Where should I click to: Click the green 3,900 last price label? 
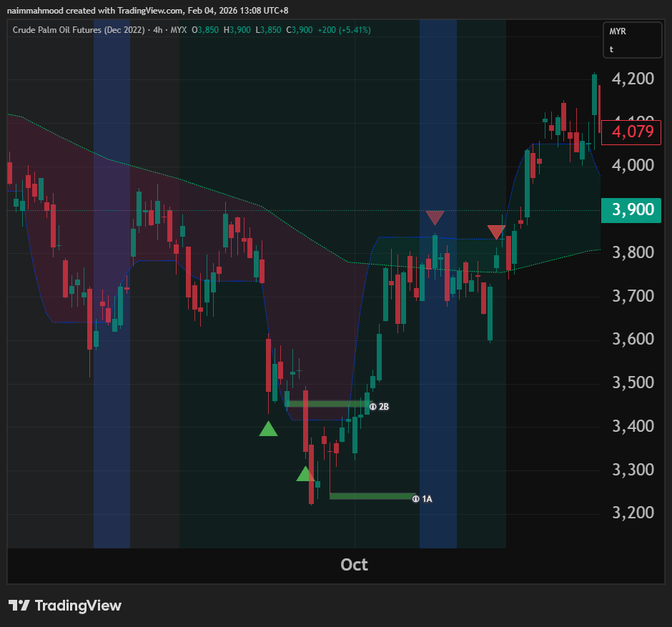tap(633, 209)
